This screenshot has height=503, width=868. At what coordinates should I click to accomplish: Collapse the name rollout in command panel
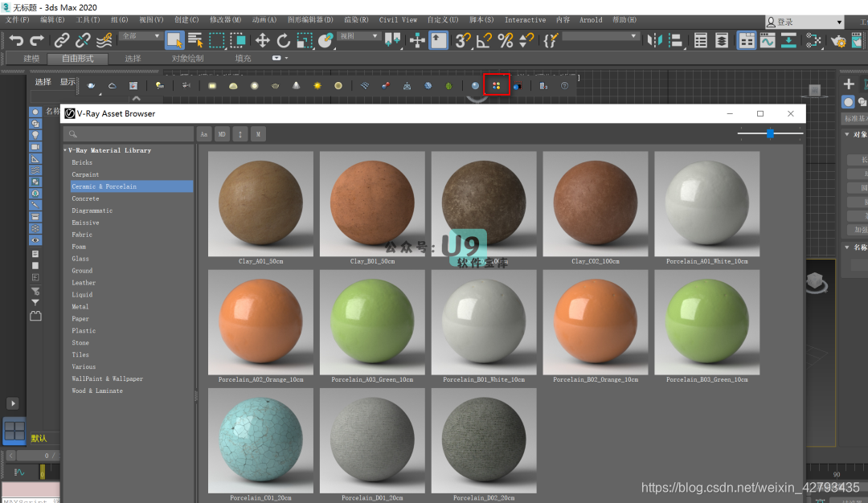pyautogui.click(x=846, y=247)
